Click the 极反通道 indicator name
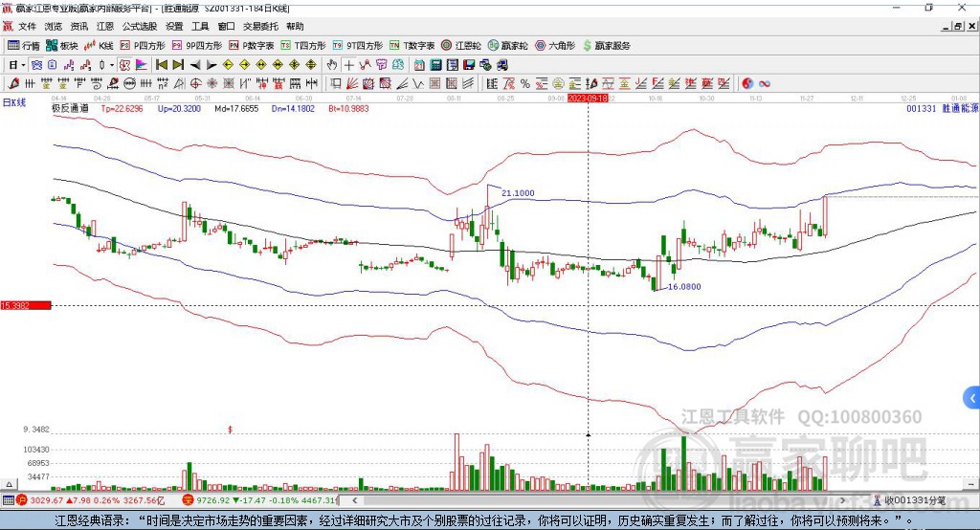Image resolution: width=980 pixels, height=530 pixels. [x=70, y=108]
